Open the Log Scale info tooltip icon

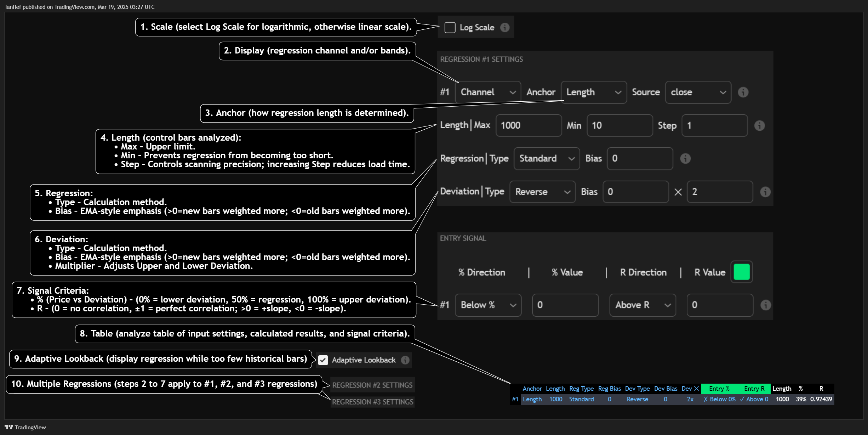pos(505,27)
